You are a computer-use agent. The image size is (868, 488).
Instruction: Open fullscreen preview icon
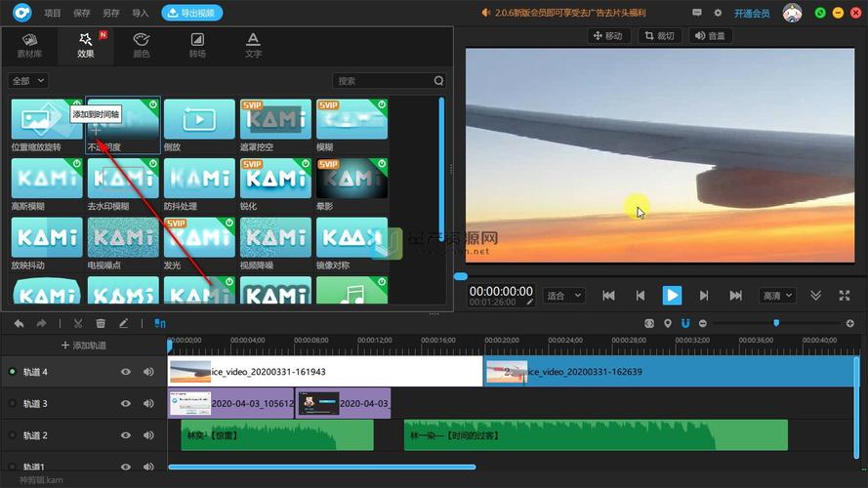(x=845, y=296)
